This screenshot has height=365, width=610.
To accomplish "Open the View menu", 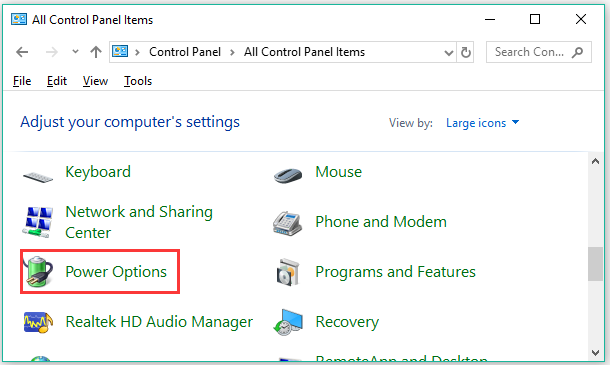I will pyautogui.click(x=95, y=81).
